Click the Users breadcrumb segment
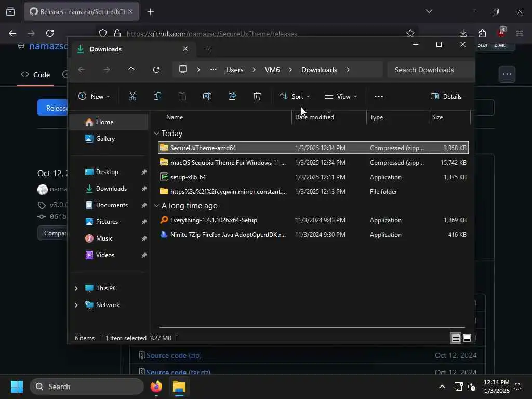The width and height of the screenshot is (532, 399). point(235,70)
